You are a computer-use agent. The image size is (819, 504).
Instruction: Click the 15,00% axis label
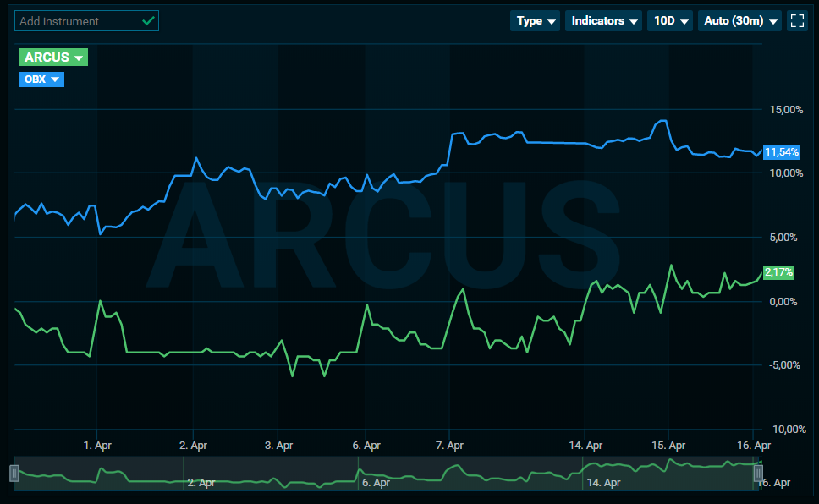point(786,110)
